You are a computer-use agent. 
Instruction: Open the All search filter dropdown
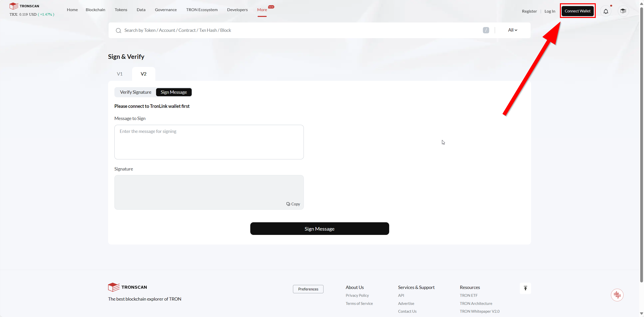[x=512, y=30]
